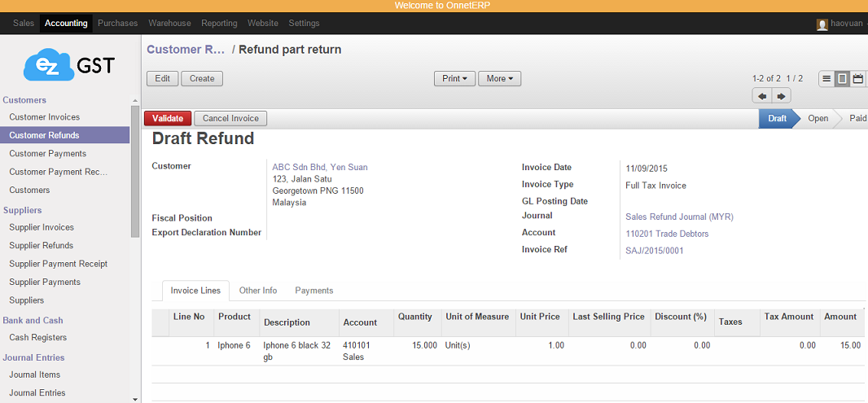Go to next record arrow

pyautogui.click(x=780, y=96)
